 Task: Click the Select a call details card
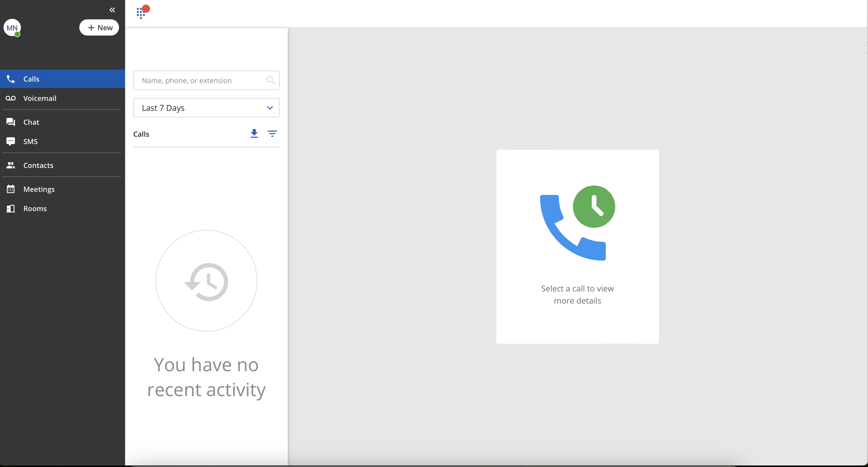[x=577, y=246]
